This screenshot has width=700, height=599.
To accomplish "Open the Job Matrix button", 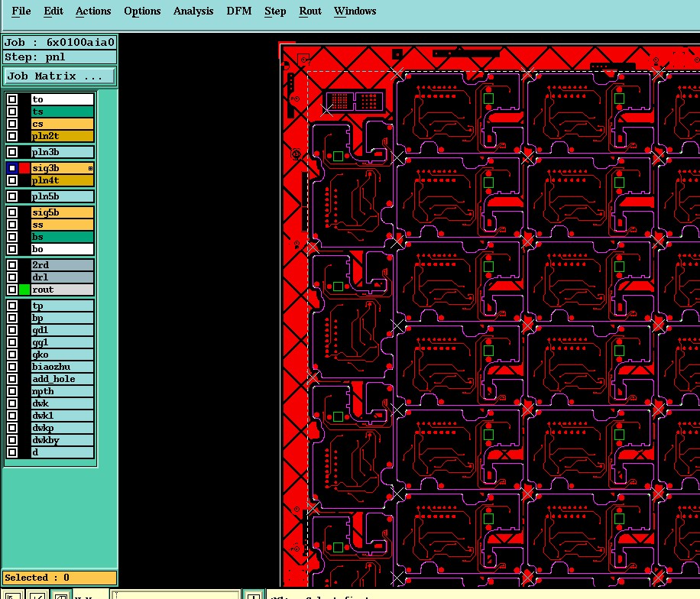I will coord(60,76).
